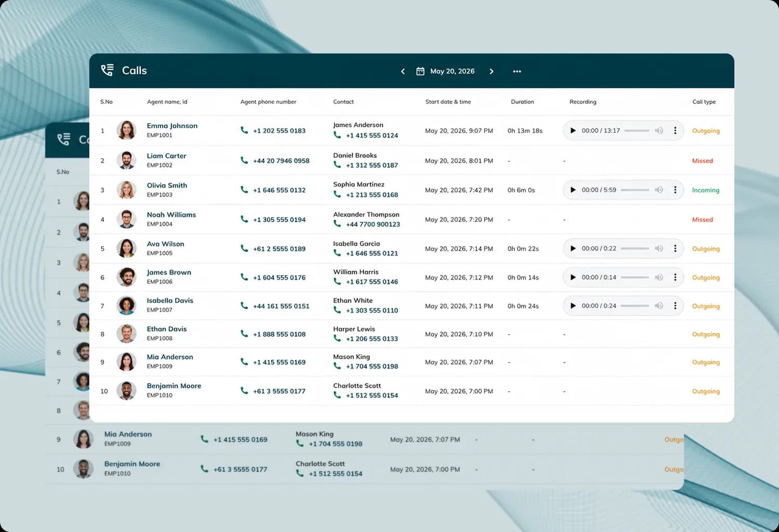The height and width of the screenshot is (532, 779).
Task: Open Emma Johnson's avatar photo
Action: click(x=126, y=130)
